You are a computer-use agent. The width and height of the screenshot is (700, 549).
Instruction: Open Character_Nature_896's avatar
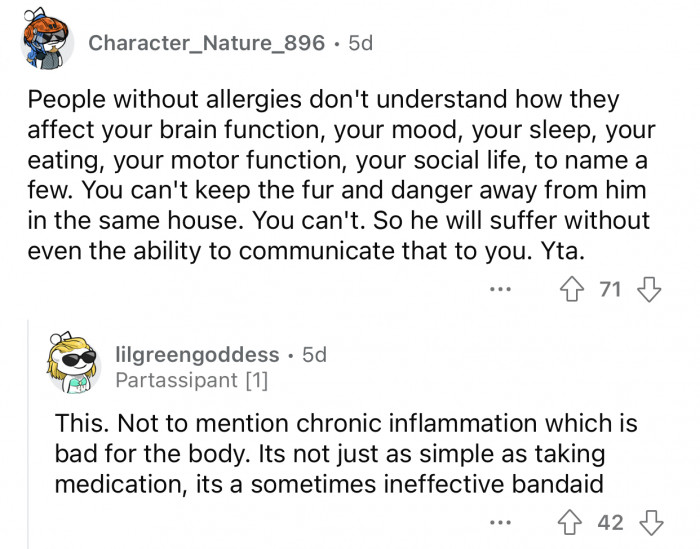click(x=46, y=40)
